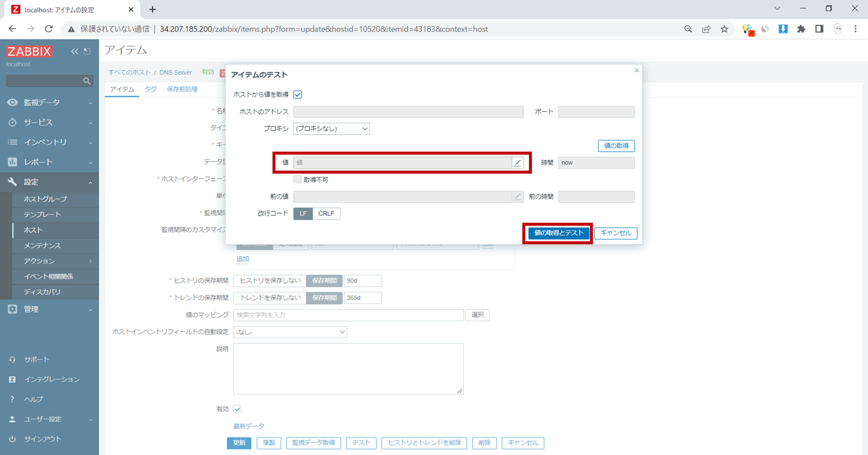Open プロキシ dropdown
868x455 pixels.
coord(331,129)
